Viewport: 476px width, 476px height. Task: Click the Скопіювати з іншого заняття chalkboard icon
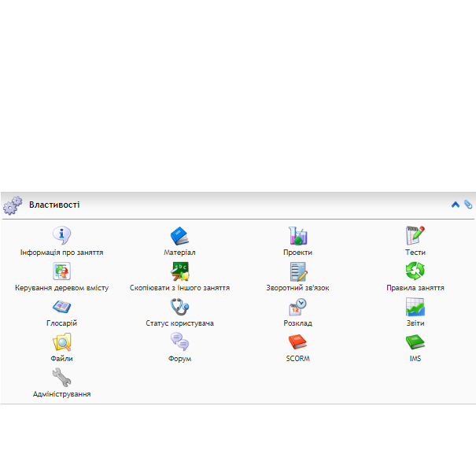click(179, 271)
